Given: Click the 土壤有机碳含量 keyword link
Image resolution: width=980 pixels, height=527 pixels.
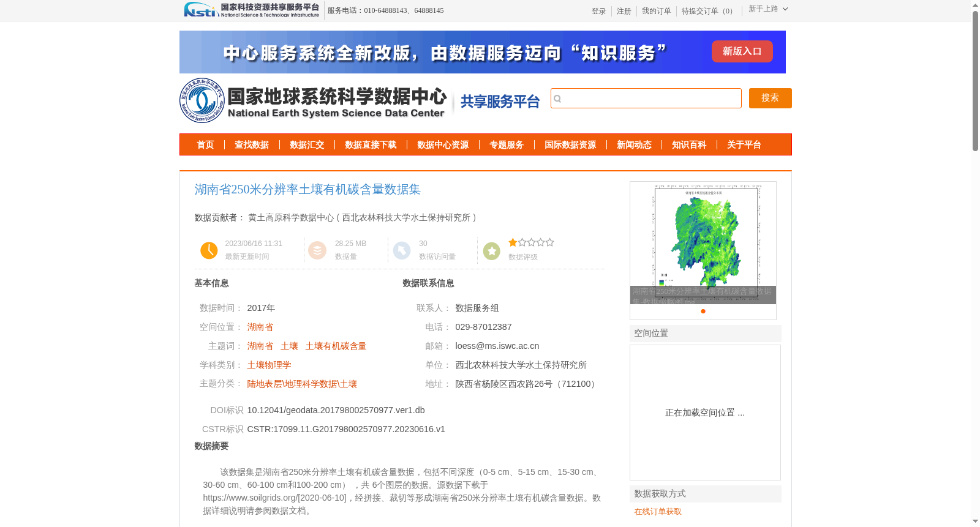Looking at the screenshot, I should tap(336, 346).
